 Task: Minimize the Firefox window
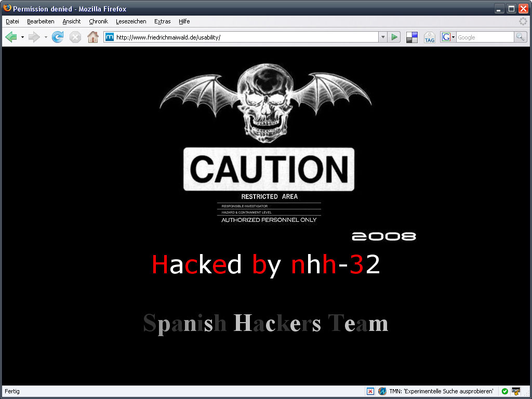click(x=499, y=8)
